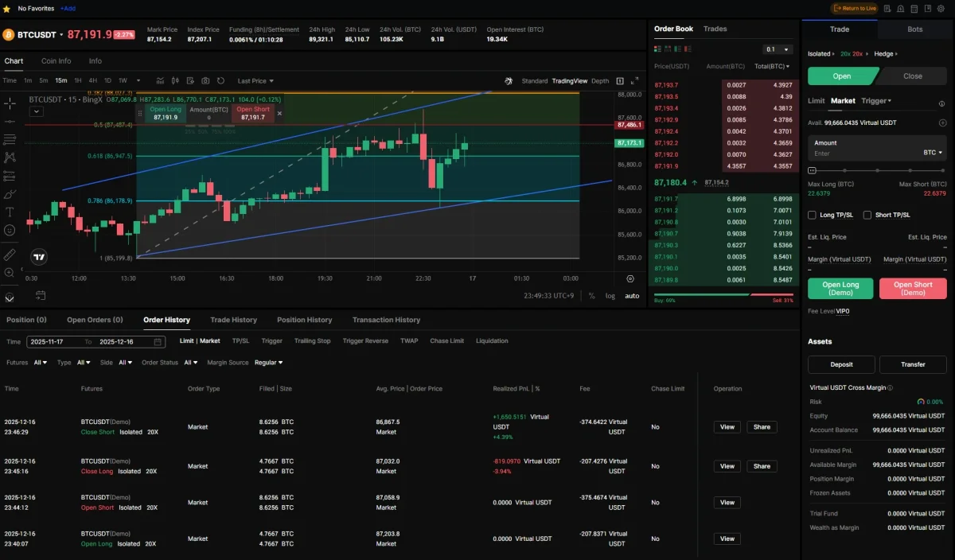Toggle the log scale on chart
Image resolution: width=955 pixels, height=560 pixels.
610,296
